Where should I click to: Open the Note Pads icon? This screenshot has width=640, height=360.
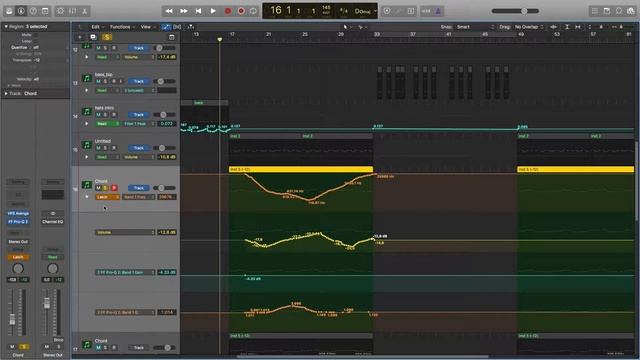coord(607,11)
